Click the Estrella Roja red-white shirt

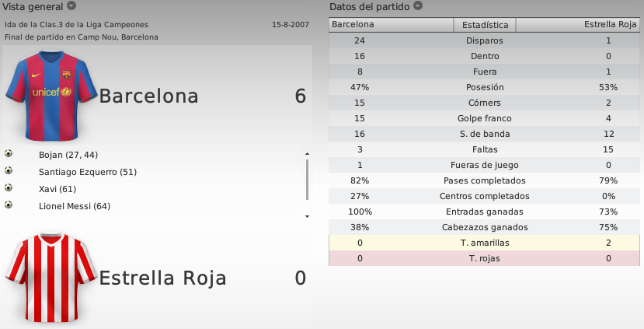pos(51,278)
